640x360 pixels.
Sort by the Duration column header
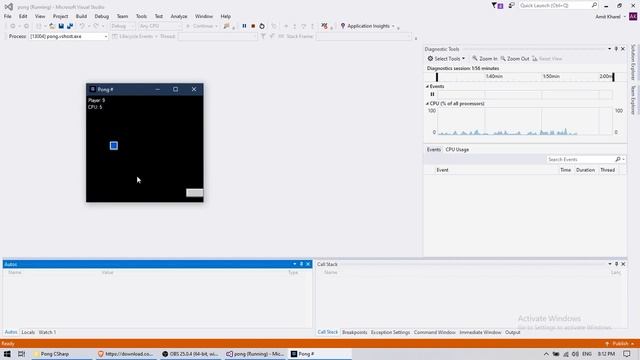pos(585,170)
